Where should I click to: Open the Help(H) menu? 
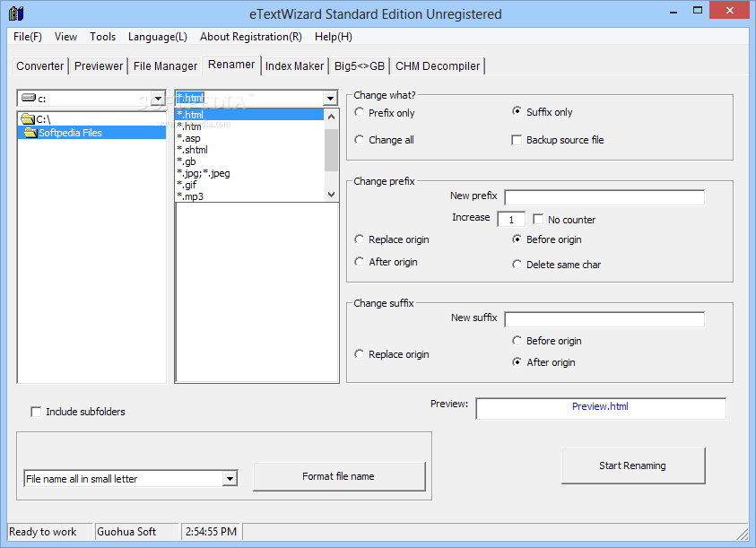[334, 37]
